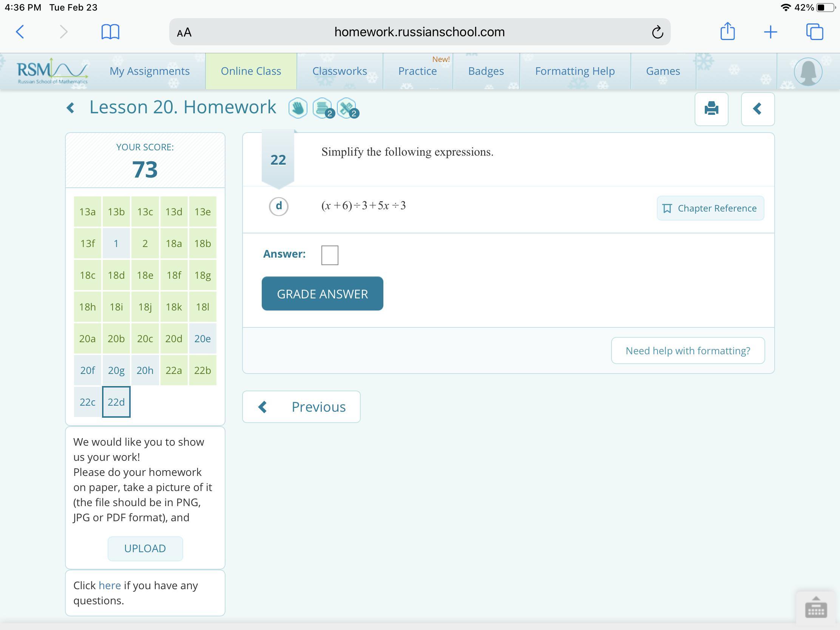
Task: Click the ruler and pencil badge icon
Action: point(346,108)
